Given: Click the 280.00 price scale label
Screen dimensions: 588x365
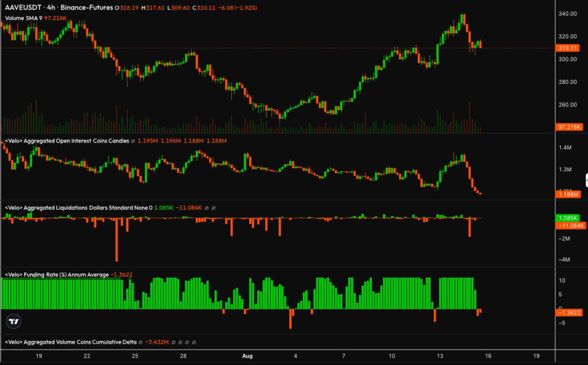Looking at the screenshot, I should coord(568,82).
